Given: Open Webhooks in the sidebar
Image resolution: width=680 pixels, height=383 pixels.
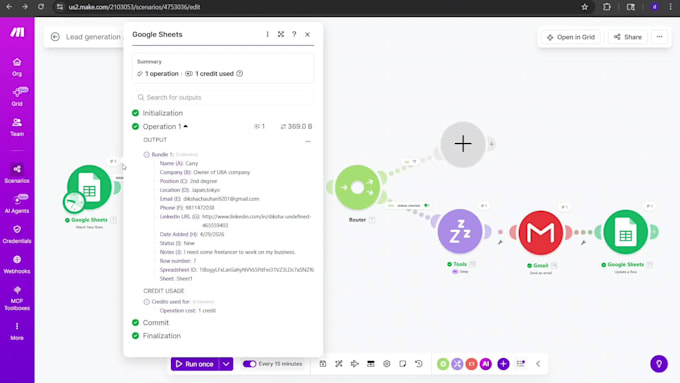Looking at the screenshot, I should pyautogui.click(x=17, y=264).
